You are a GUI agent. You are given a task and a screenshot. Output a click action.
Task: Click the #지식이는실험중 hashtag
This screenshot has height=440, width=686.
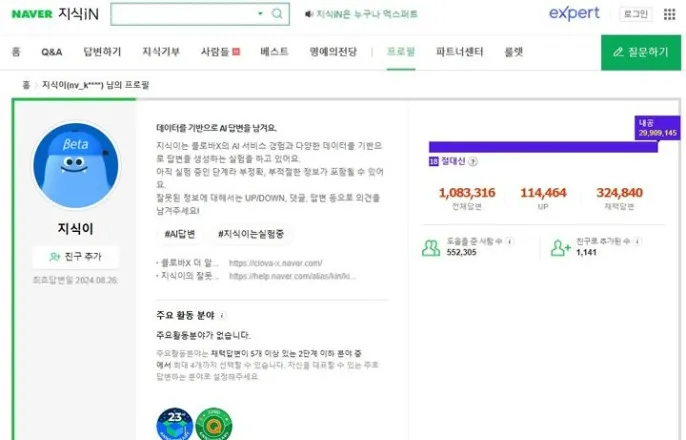(251, 234)
